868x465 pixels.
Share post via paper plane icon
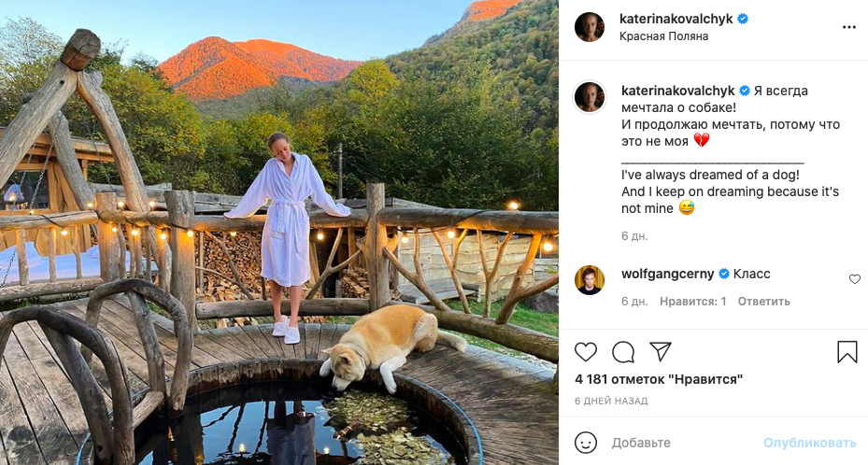661,352
